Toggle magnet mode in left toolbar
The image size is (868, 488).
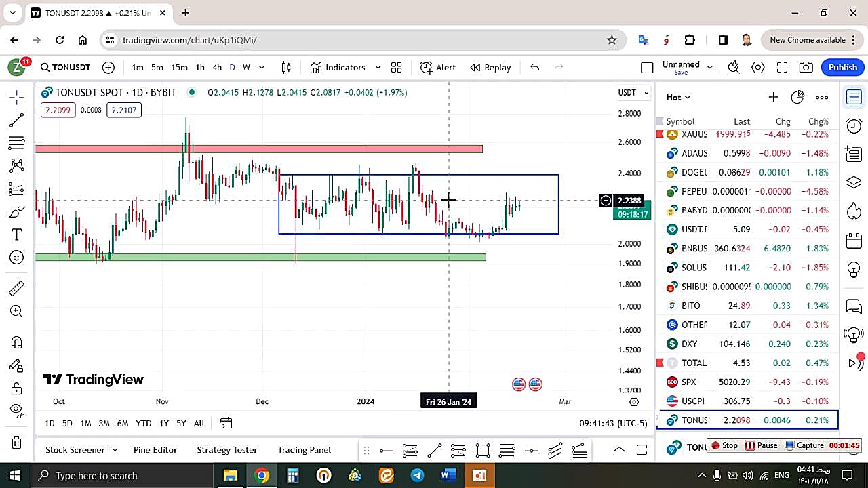point(17,343)
